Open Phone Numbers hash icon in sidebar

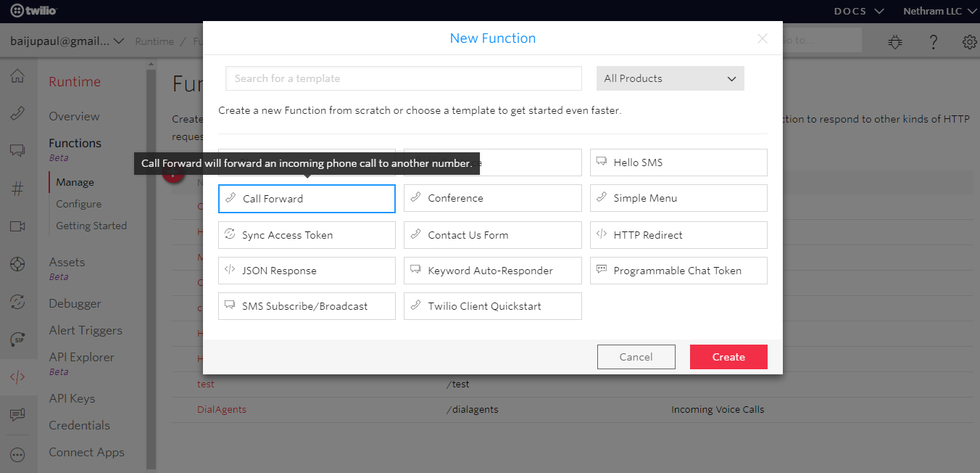(17, 189)
